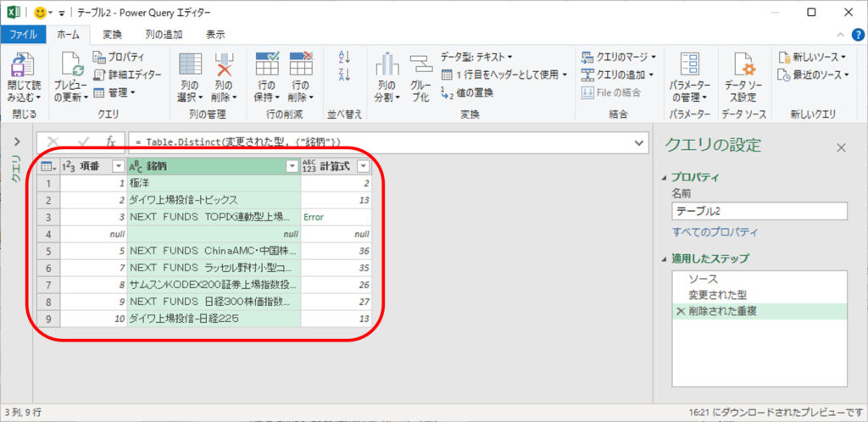This screenshot has width=868, height=422.
Task: Switch to the Home (ホーム) tab
Action: coord(69,34)
